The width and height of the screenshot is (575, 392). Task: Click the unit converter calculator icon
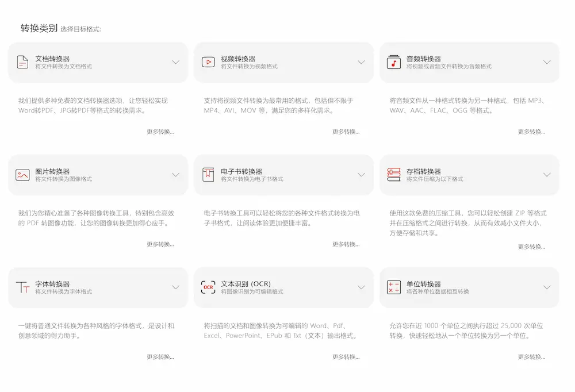point(394,287)
